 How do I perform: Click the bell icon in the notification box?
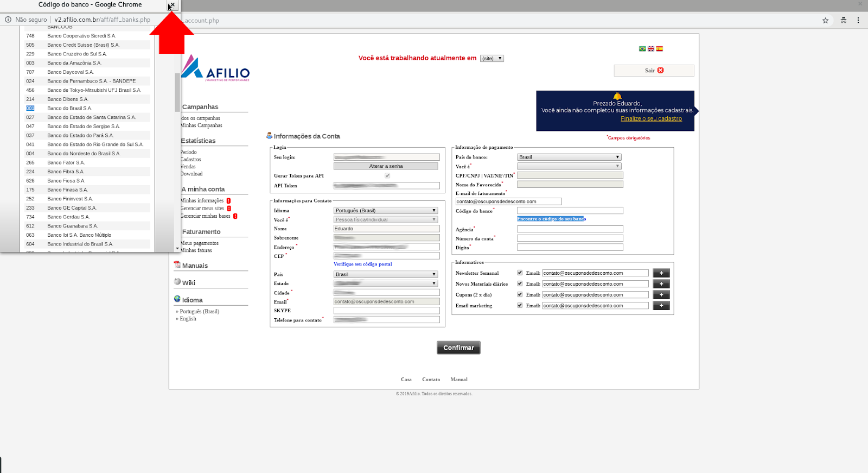click(x=617, y=96)
